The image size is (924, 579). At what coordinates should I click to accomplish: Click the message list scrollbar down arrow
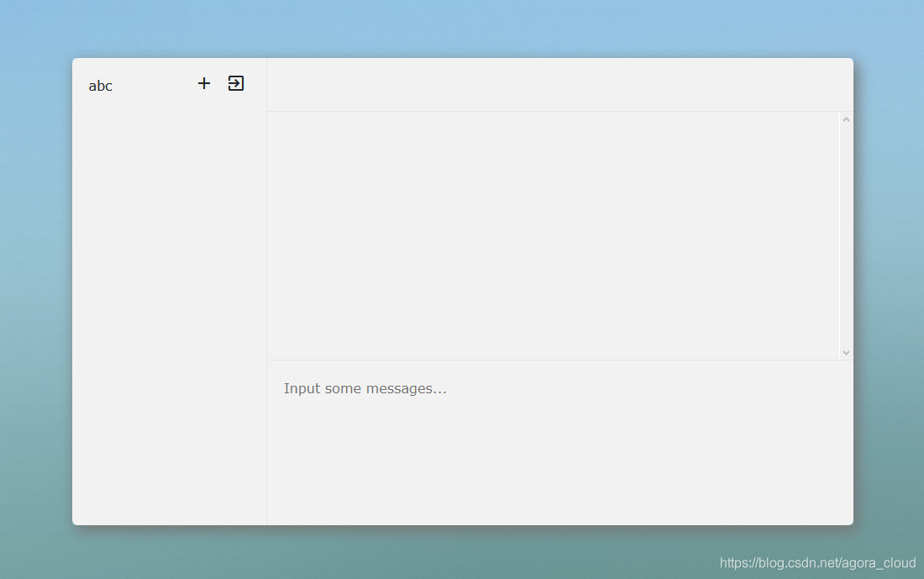pyautogui.click(x=846, y=353)
